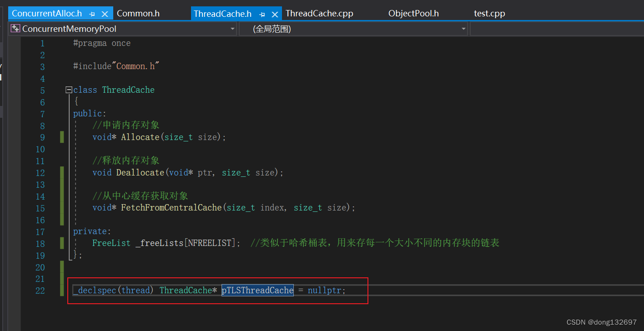Click the Deallocate function name
The image size is (644, 331).
coord(140,173)
